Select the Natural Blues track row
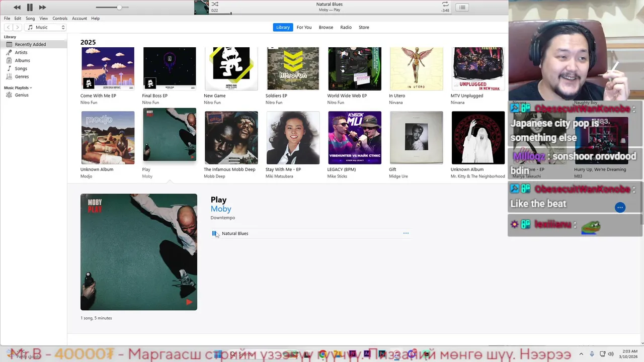 [311, 233]
